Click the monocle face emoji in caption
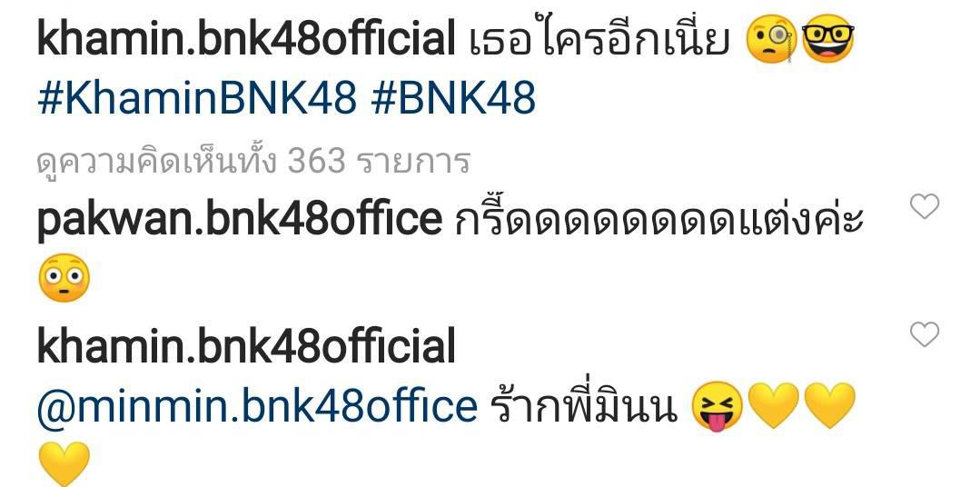 click(771, 39)
